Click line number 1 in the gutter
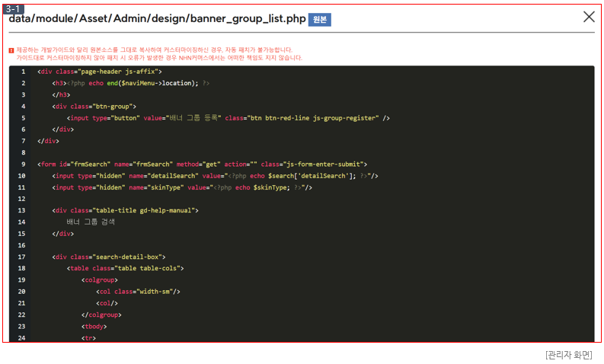Screen dimensions: 604x364 pyautogui.click(x=23, y=72)
